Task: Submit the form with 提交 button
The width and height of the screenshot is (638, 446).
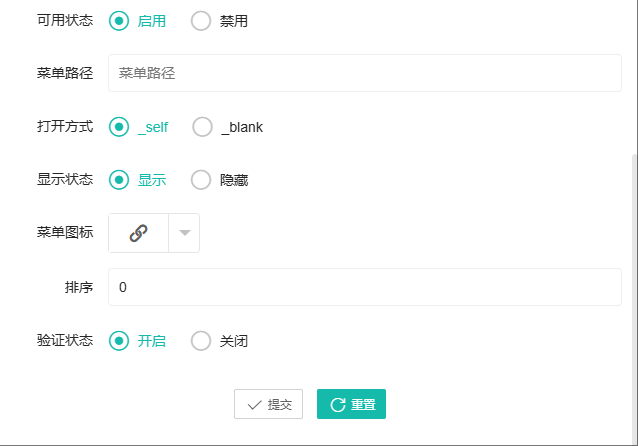Action: 269,404
